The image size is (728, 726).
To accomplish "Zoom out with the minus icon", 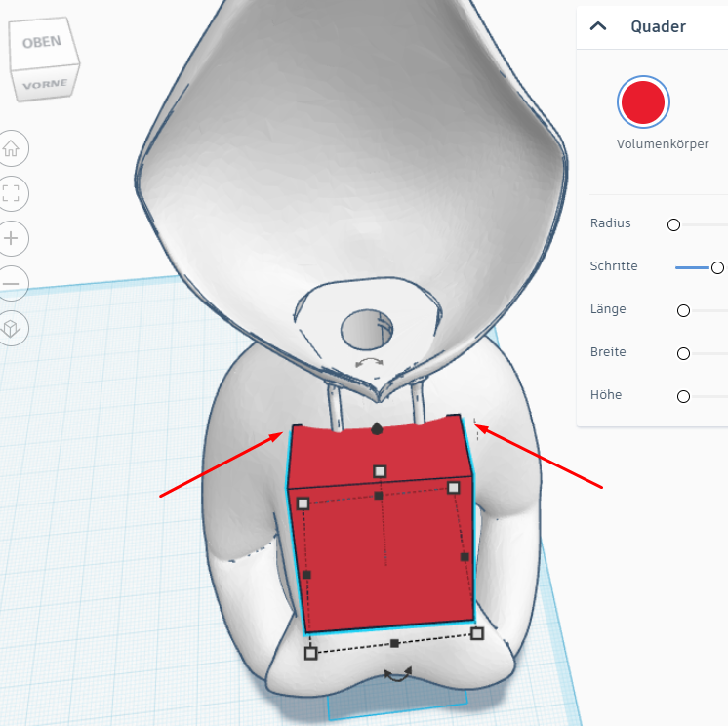I will pyautogui.click(x=11, y=283).
